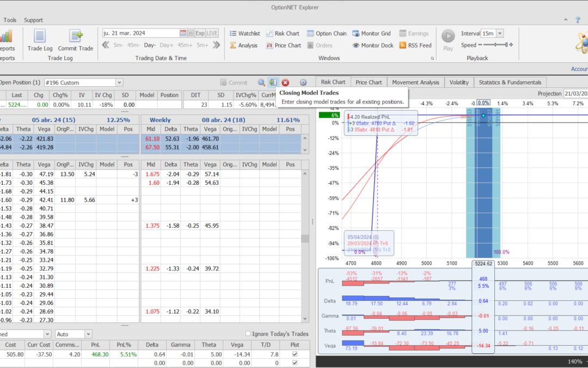Step back one day with Day-
Viewport: 588px width, 368px height.
coord(150,45)
